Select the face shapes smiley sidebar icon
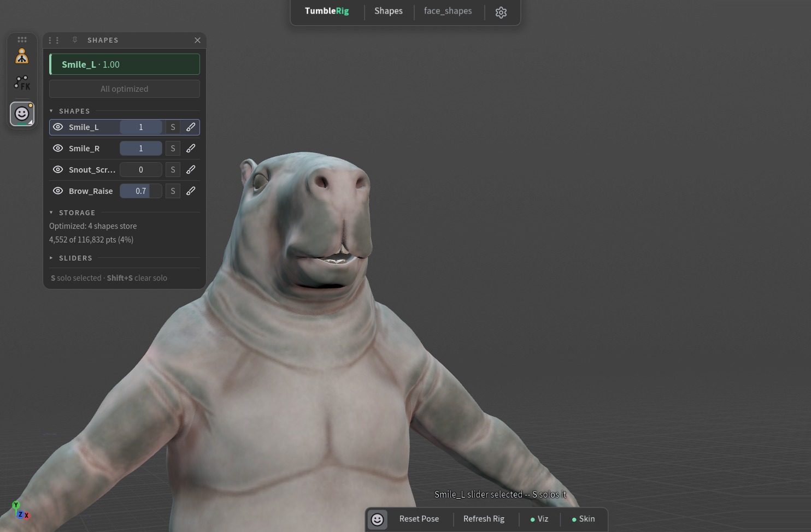The image size is (811, 532). (x=22, y=114)
